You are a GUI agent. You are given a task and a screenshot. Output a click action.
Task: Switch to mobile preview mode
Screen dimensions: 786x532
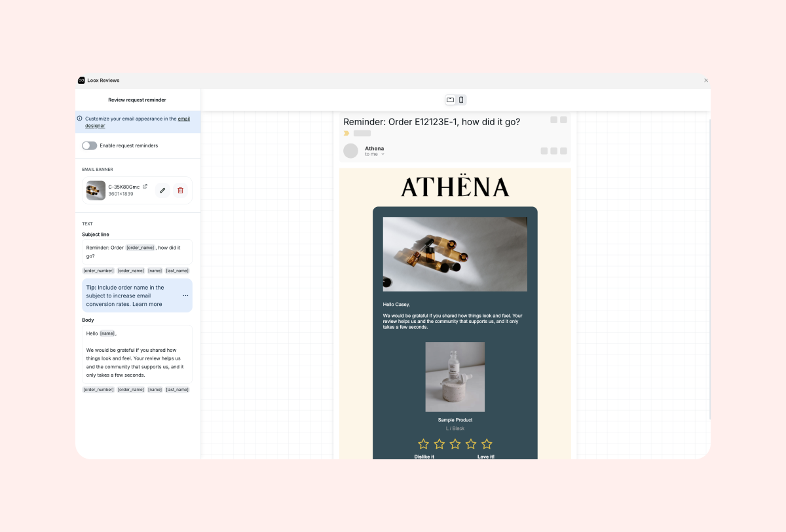tap(461, 100)
